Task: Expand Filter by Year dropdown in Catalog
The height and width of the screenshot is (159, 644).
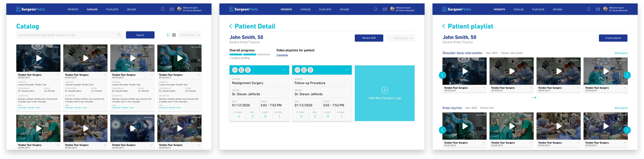Action: point(190,35)
